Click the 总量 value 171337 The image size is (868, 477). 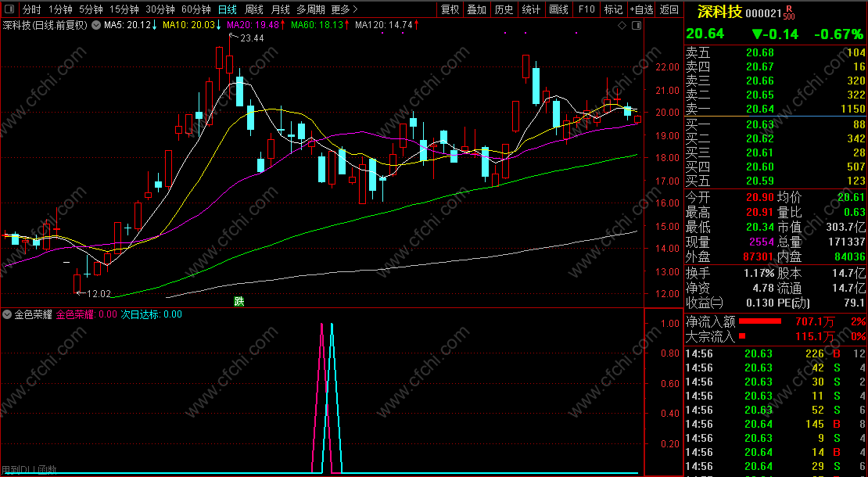(846, 242)
